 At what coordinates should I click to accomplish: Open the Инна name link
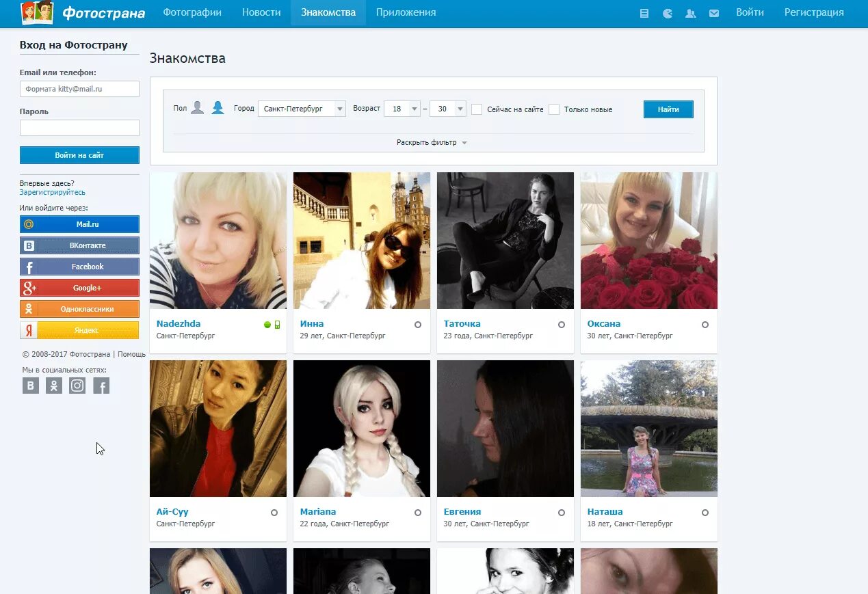(x=312, y=324)
